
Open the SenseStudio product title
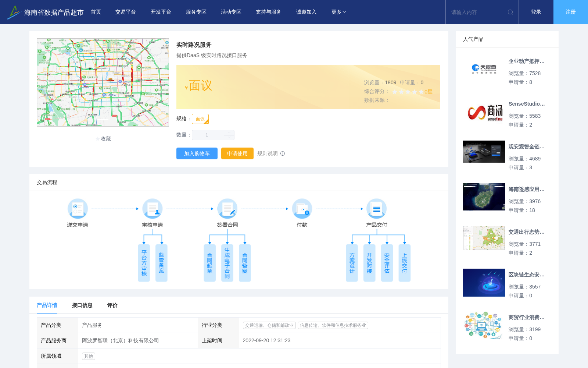click(x=527, y=104)
